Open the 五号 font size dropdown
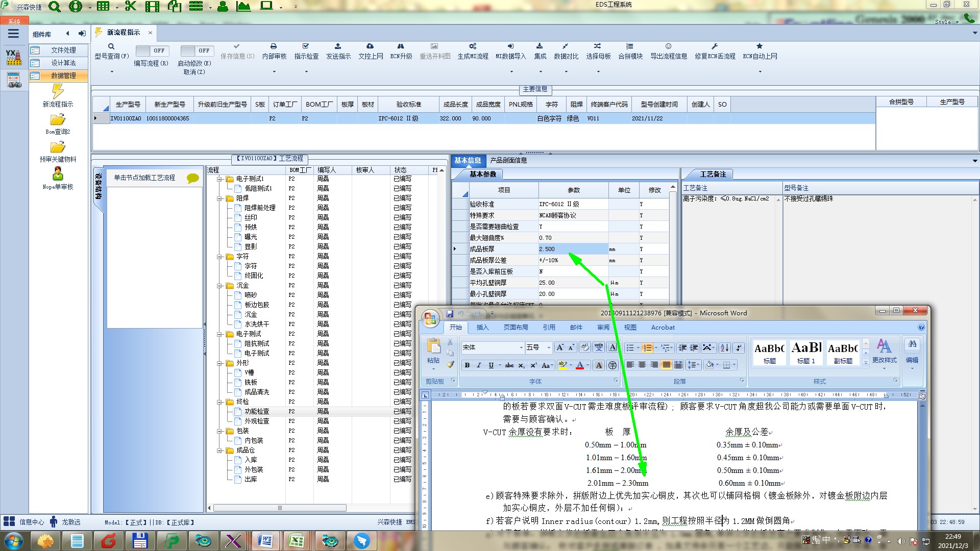This screenshot has width=980, height=551. (x=549, y=347)
